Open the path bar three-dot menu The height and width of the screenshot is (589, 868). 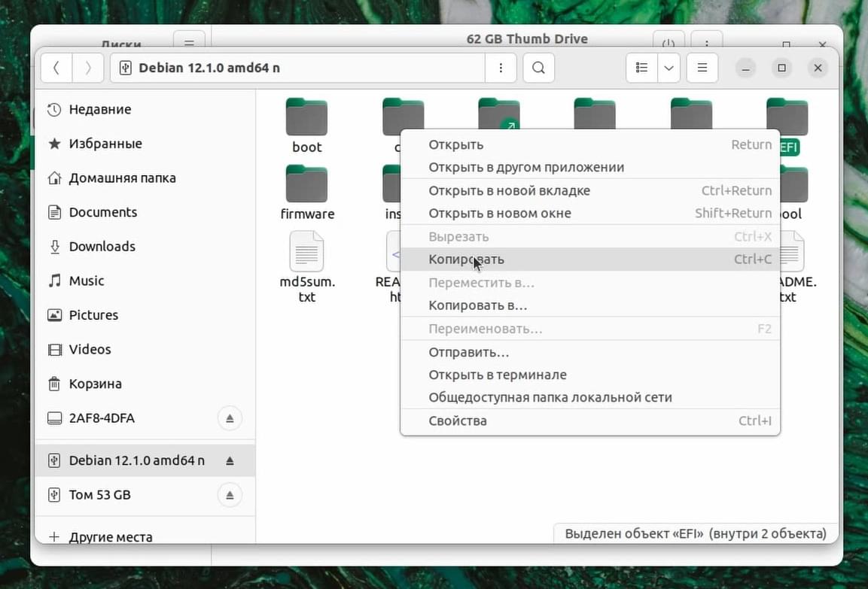(501, 68)
